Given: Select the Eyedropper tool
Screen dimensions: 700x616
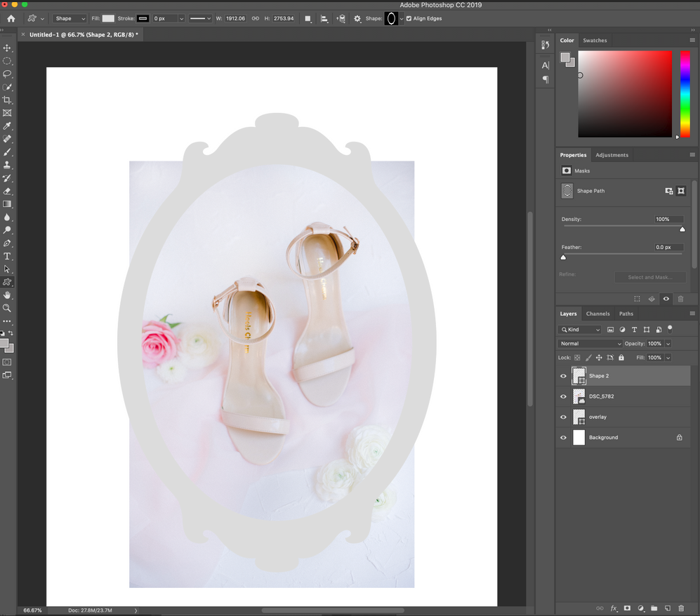Looking at the screenshot, I should point(8,126).
